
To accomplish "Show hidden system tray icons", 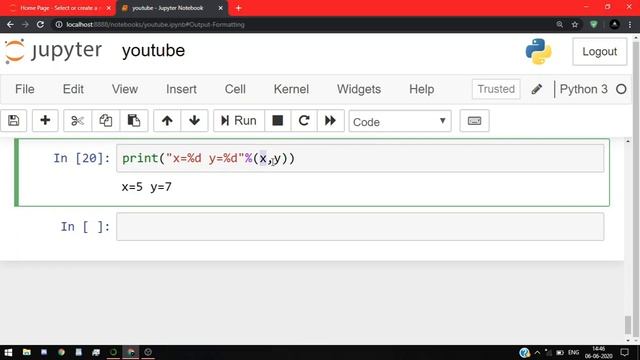I will pyautogui.click(x=538, y=352).
